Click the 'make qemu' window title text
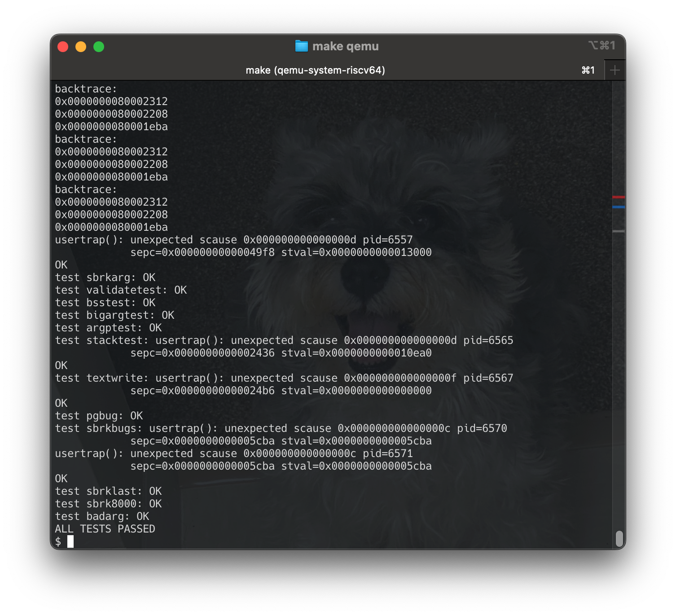 pyautogui.click(x=346, y=45)
